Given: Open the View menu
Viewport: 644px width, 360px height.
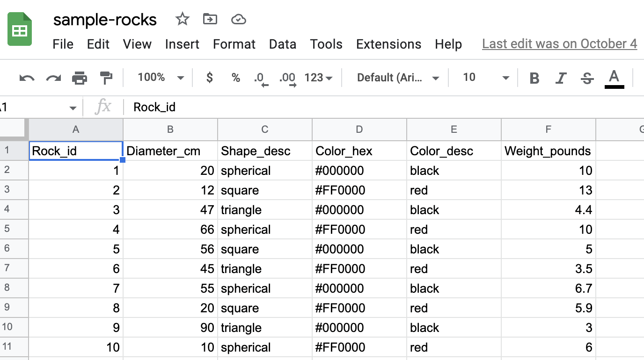Looking at the screenshot, I should tap(137, 44).
